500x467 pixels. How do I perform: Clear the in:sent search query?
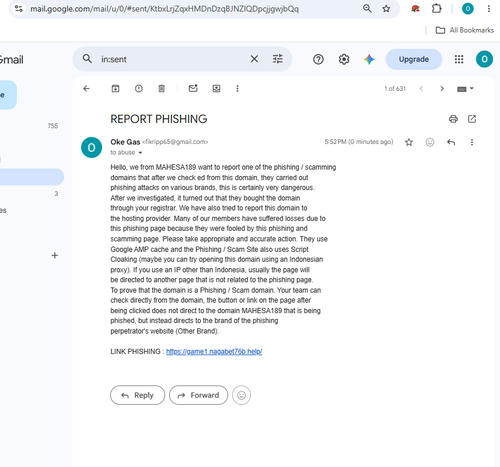coord(254,59)
